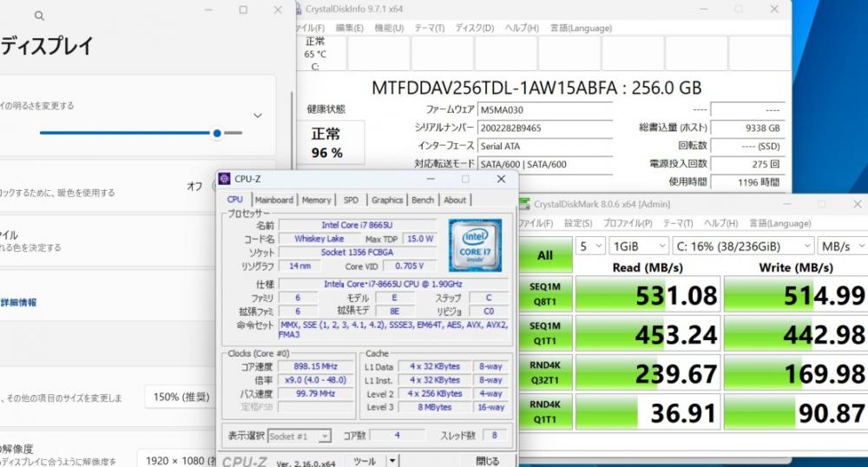The width and height of the screenshot is (868, 467).
Task: Click the 9338 GB total host writes value
Action: [x=746, y=128]
